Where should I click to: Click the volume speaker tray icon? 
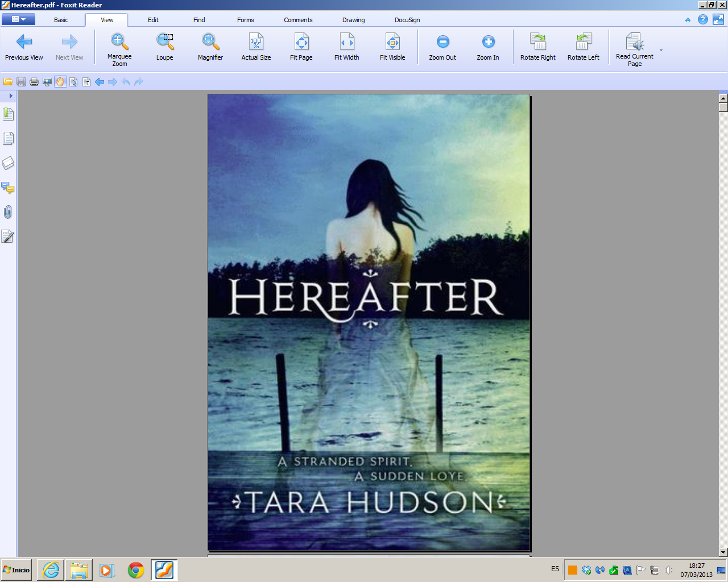click(x=668, y=570)
